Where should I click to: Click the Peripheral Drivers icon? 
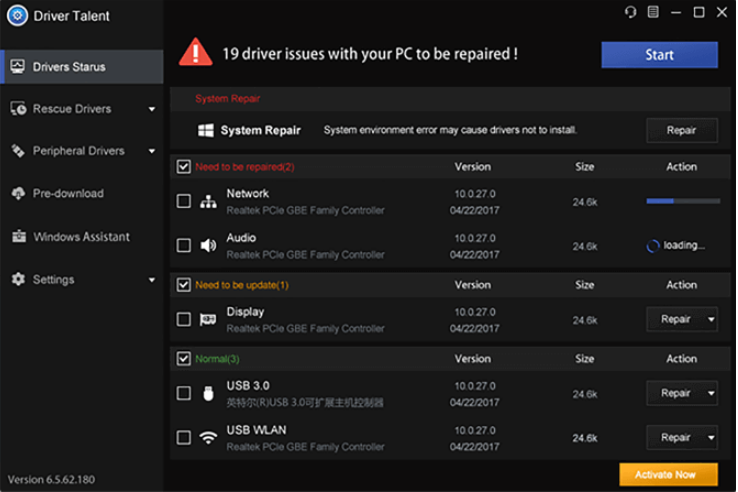(18, 151)
